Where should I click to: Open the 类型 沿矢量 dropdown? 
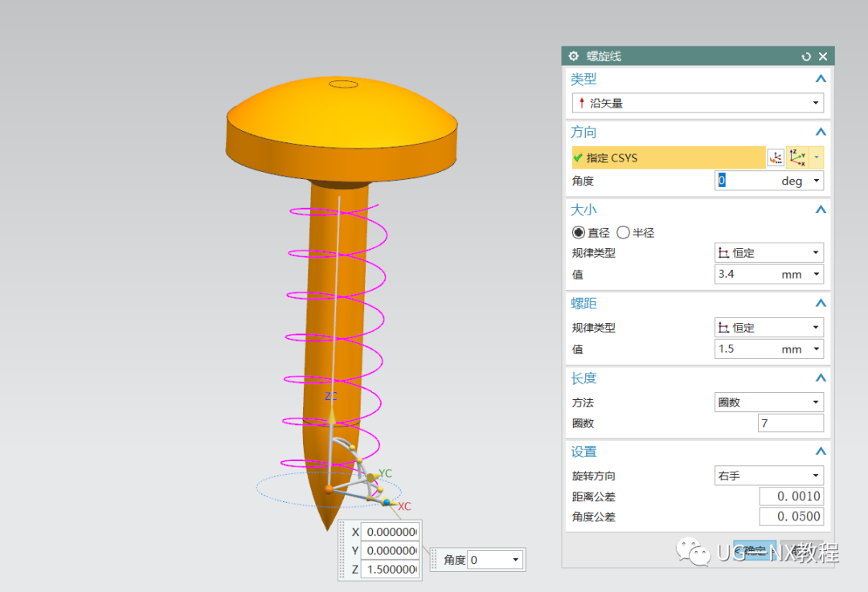[x=698, y=103]
